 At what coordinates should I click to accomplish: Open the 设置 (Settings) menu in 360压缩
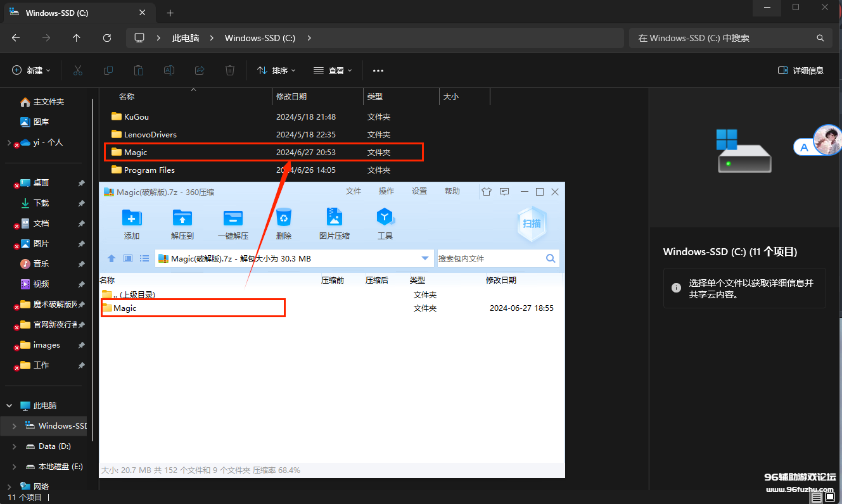(419, 191)
